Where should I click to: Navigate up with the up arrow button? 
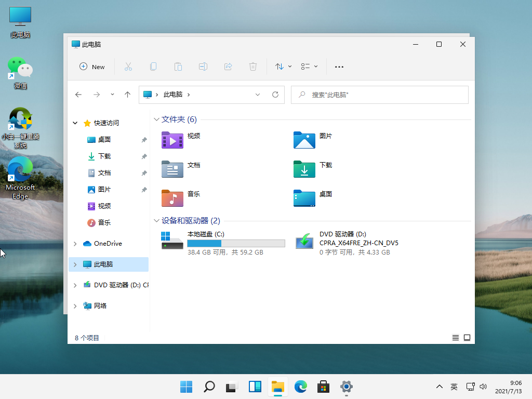[x=128, y=95]
